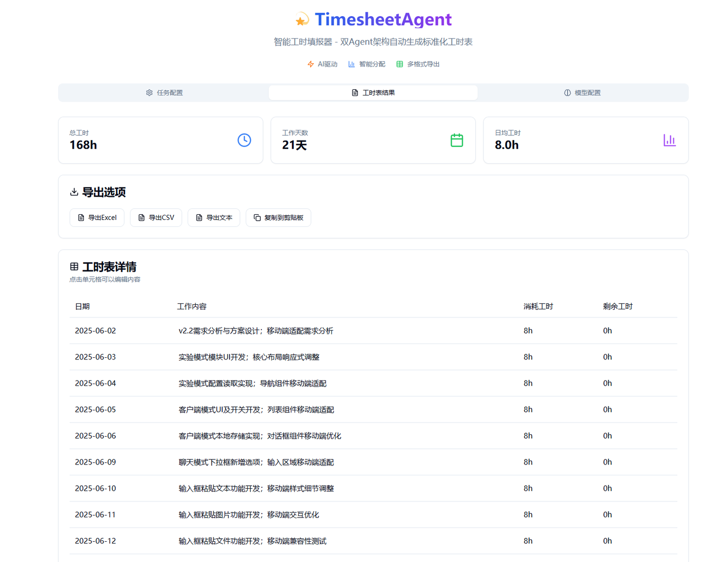Click the blue bar-chart 智能分配 icon
The width and height of the screenshot is (728, 562).
click(x=351, y=64)
